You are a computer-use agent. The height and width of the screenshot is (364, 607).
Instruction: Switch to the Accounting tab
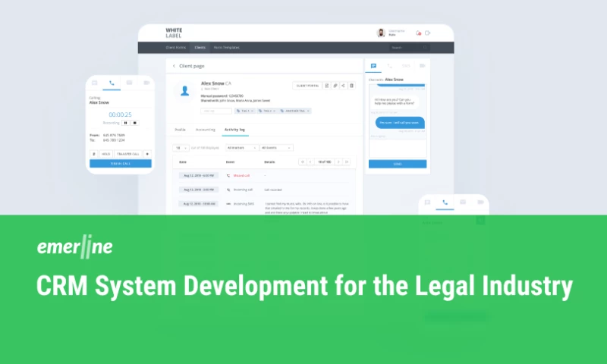(205, 130)
